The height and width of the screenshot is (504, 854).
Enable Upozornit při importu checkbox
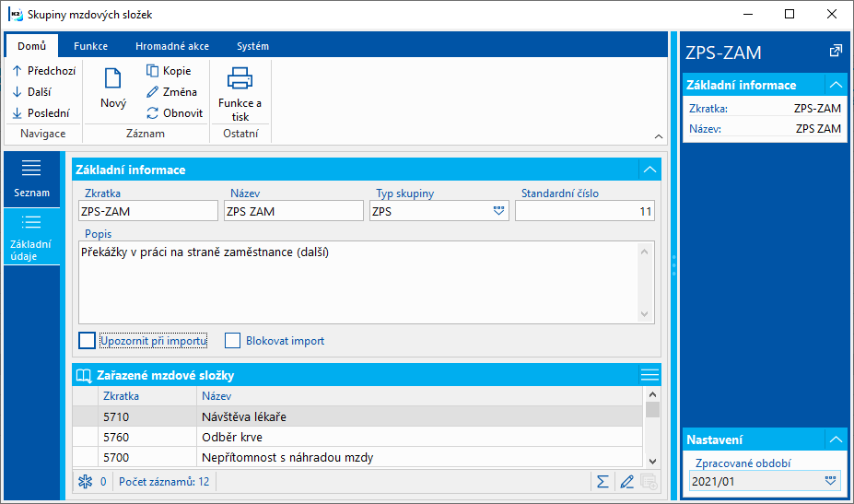pos(88,341)
